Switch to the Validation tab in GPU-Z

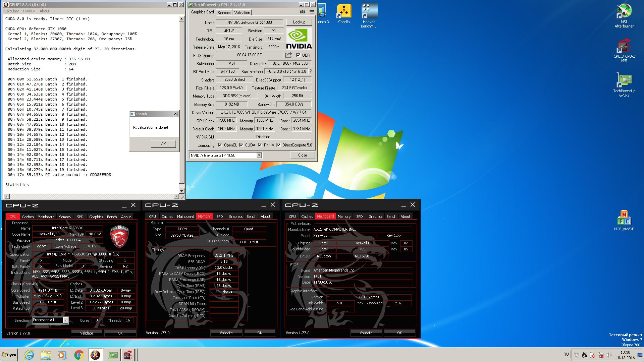point(242,13)
